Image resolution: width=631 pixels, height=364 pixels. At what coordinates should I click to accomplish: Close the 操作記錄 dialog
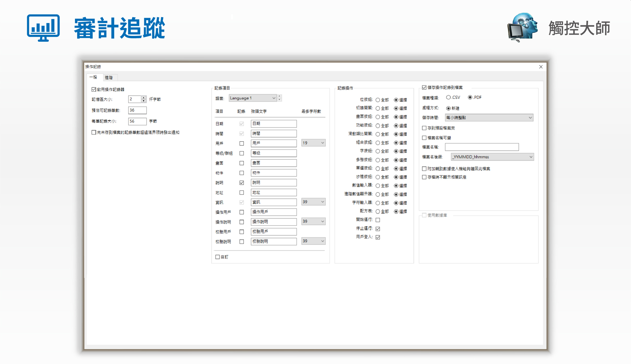(x=541, y=67)
